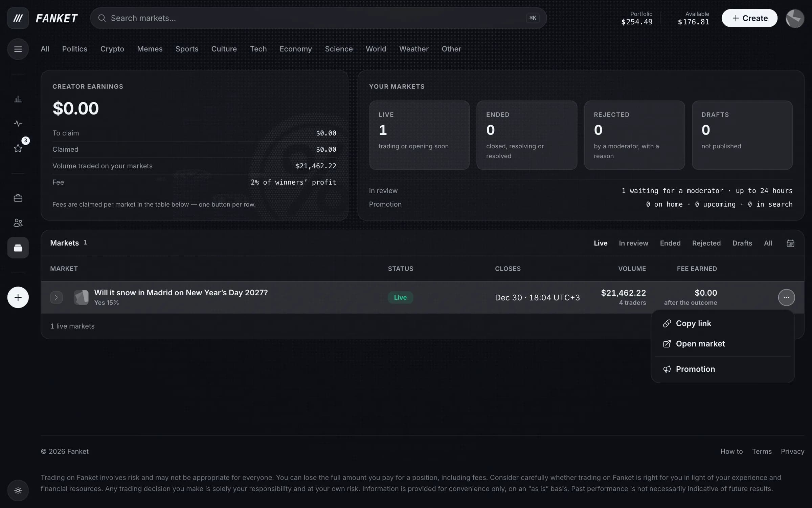Click the three-dots menu on Madrid row

coord(786,297)
